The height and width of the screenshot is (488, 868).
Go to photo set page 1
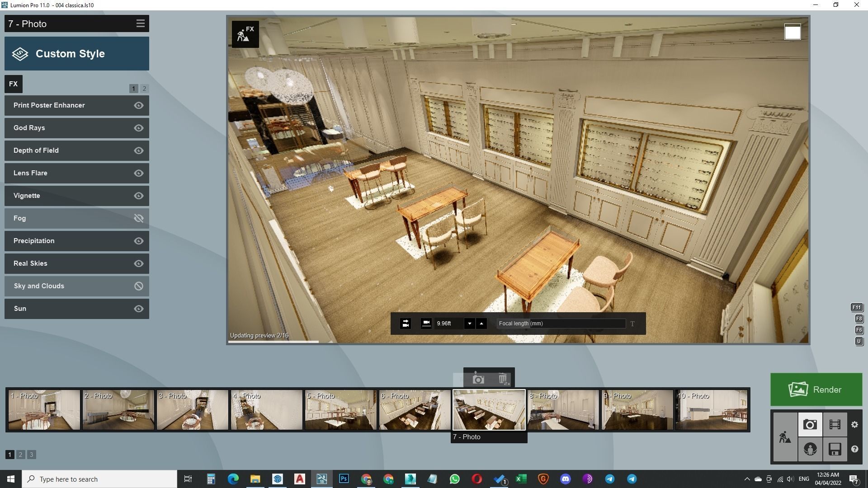[x=10, y=455]
